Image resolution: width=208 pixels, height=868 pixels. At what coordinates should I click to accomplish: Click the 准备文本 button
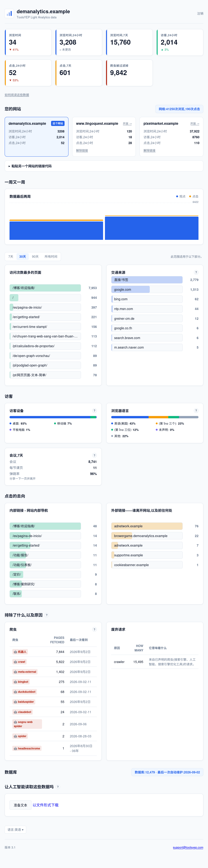point(20,805)
